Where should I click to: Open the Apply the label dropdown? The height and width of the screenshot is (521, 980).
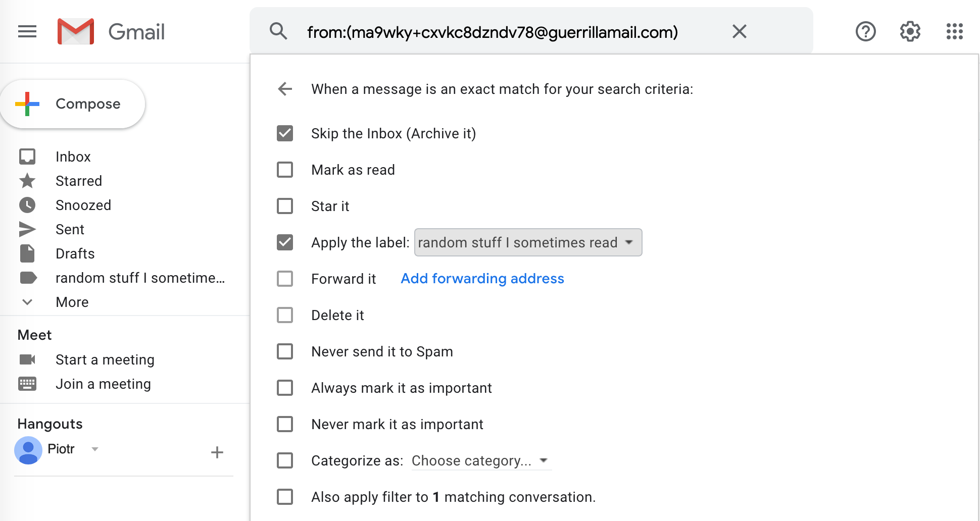(528, 242)
